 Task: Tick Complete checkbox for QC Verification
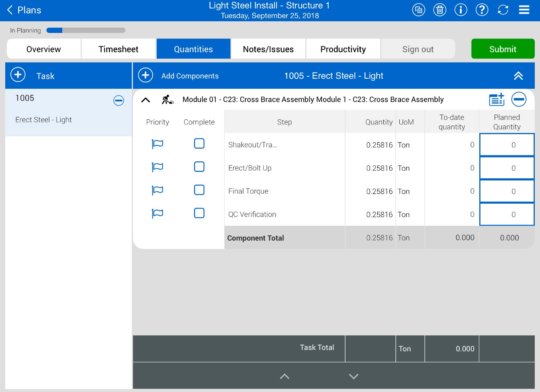point(199,213)
